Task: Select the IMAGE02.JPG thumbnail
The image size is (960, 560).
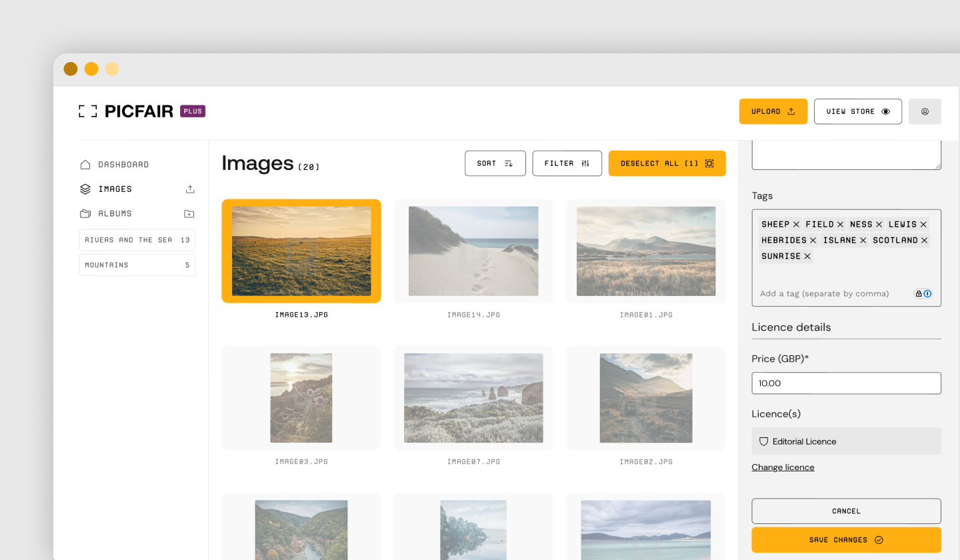Action: click(x=646, y=398)
